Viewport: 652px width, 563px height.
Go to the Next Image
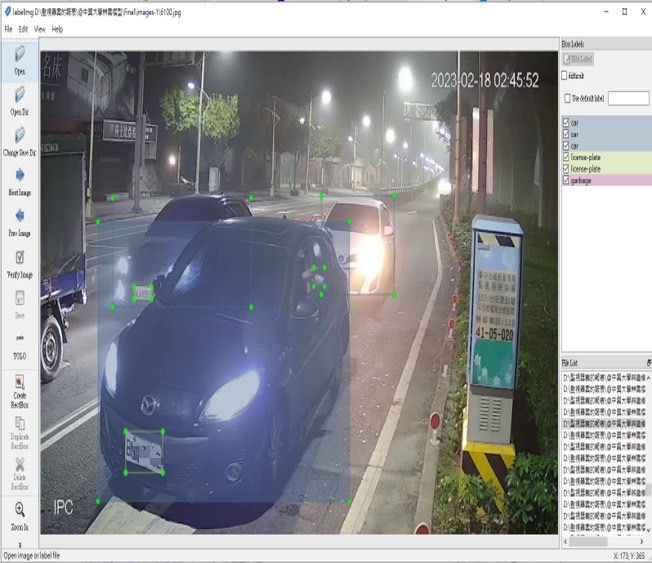point(20,177)
